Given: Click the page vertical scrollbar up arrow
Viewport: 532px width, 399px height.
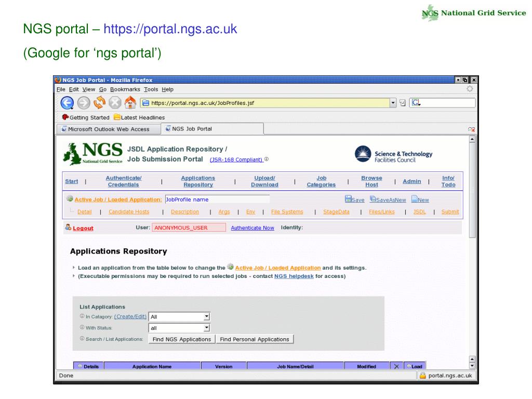Looking at the screenshot, I should click(472, 139).
